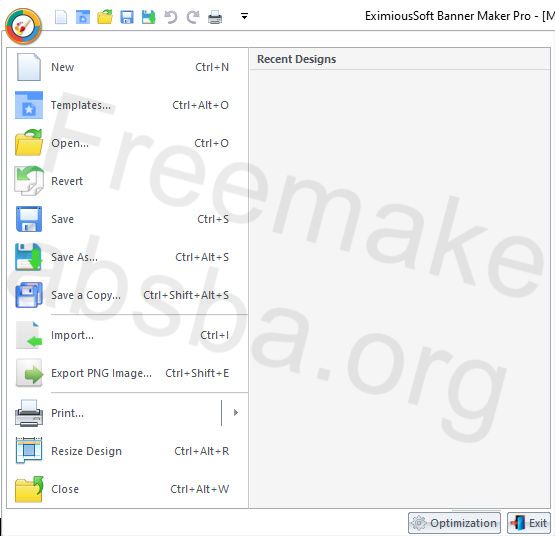Select Resize Design menu entry
The image size is (555, 536).
pos(127,451)
